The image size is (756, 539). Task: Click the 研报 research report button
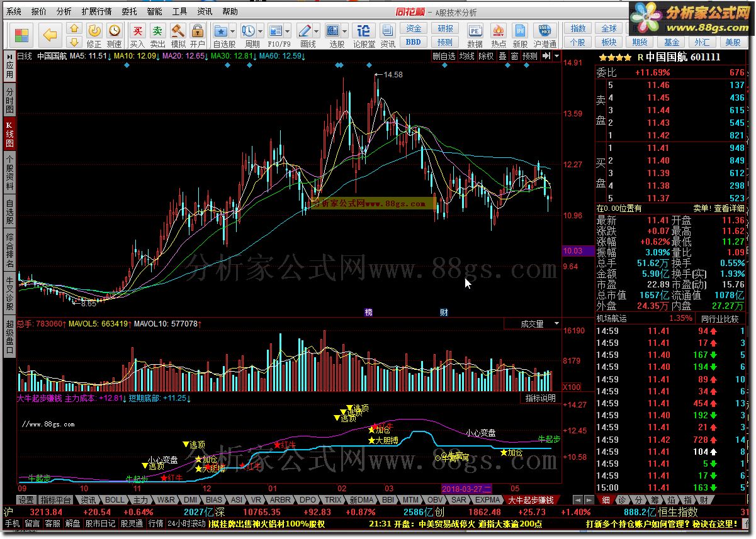point(445,28)
